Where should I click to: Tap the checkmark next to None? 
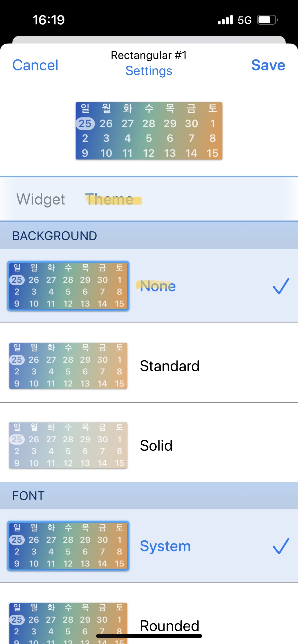(281, 286)
